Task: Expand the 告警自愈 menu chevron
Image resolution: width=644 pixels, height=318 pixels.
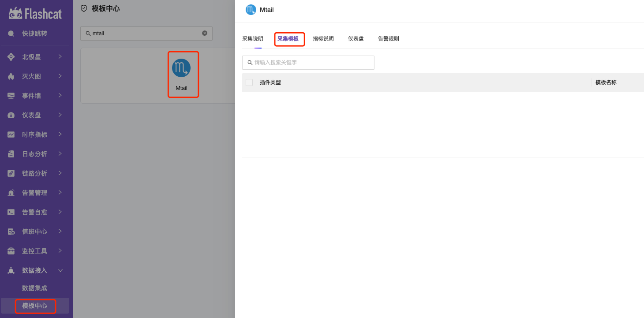Action: pyautogui.click(x=60, y=212)
